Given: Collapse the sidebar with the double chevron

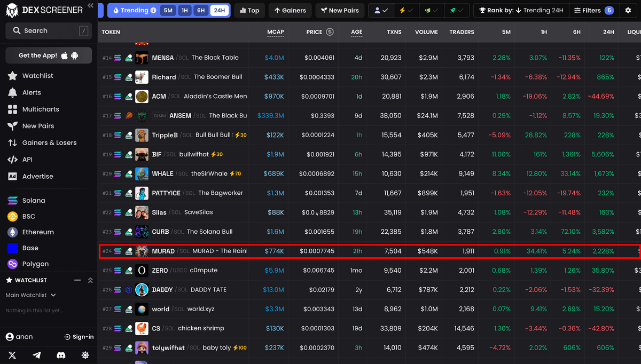Looking at the screenshot, I should coord(90,6).
